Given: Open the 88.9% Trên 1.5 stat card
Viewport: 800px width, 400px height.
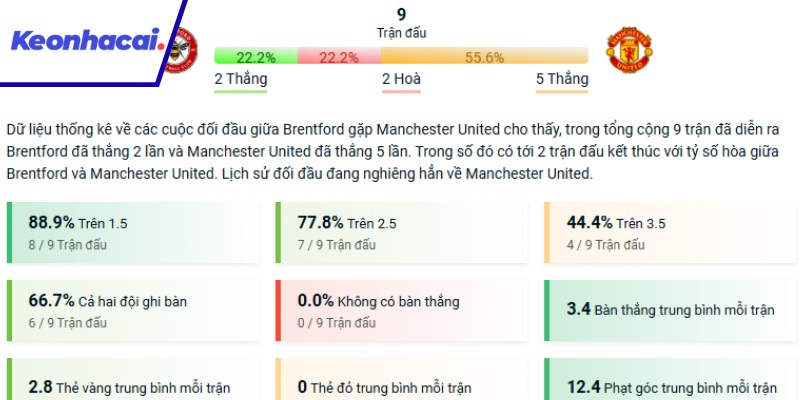Looking at the screenshot, I should click(133, 232).
